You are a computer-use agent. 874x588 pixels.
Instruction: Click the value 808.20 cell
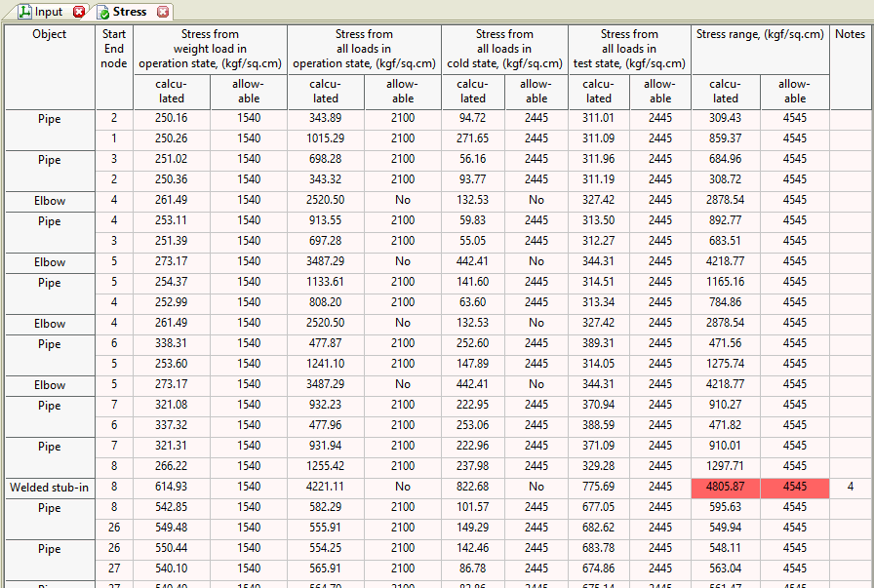(326, 302)
